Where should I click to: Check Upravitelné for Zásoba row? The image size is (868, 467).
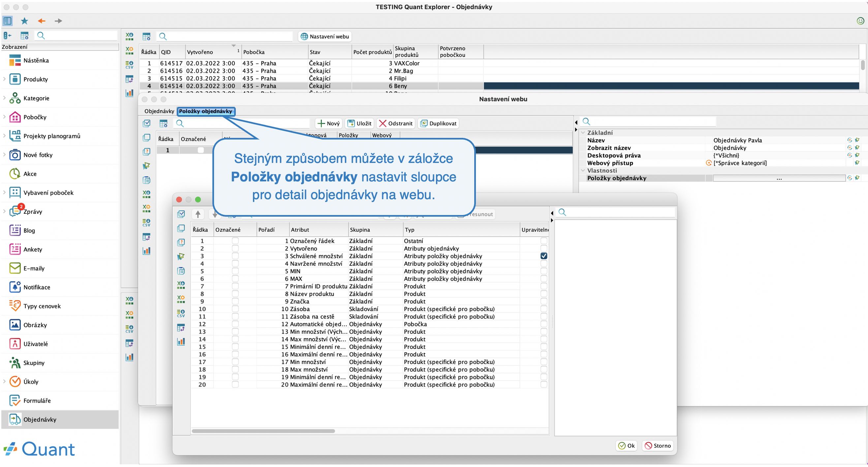click(x=543, y=309)
